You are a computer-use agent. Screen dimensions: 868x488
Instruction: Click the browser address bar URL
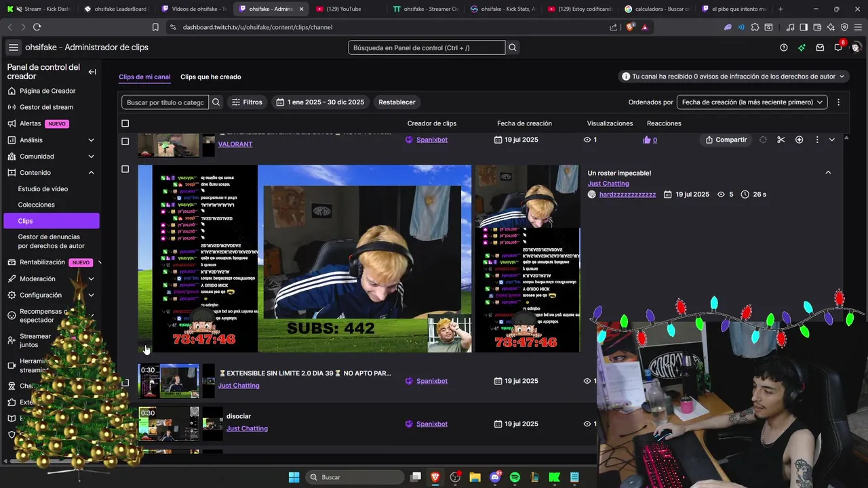[x=258, y=27]
